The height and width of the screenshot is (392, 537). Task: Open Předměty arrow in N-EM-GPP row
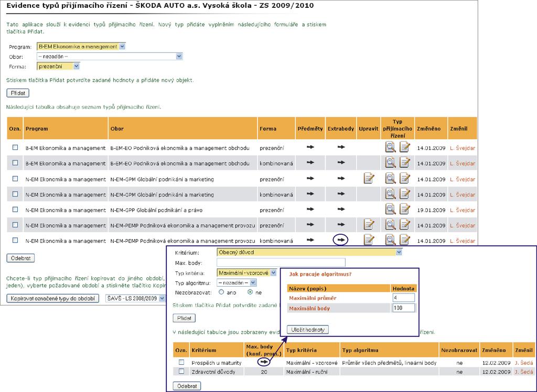[310, 209]
